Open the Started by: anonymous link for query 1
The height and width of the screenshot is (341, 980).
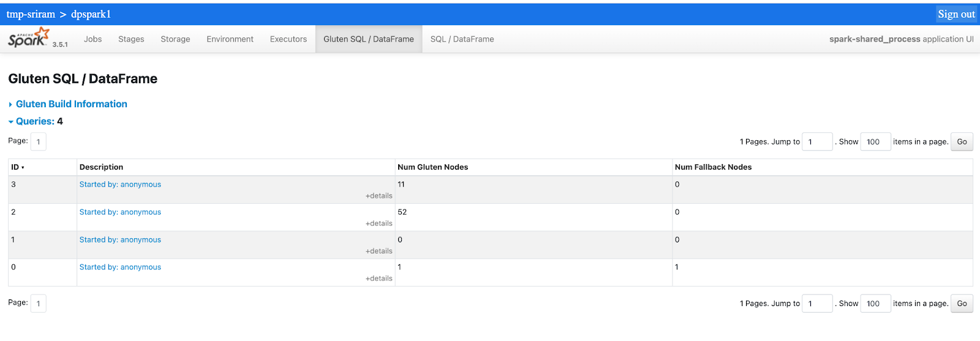point(120,239)
